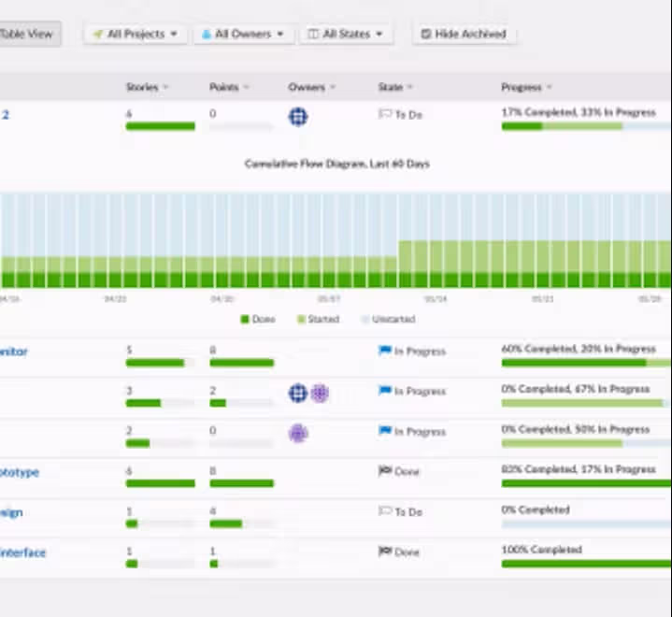Click the In Progress flag icon beside 60% Completed
This screenshot has height=617, width=672.
(385, 351)
